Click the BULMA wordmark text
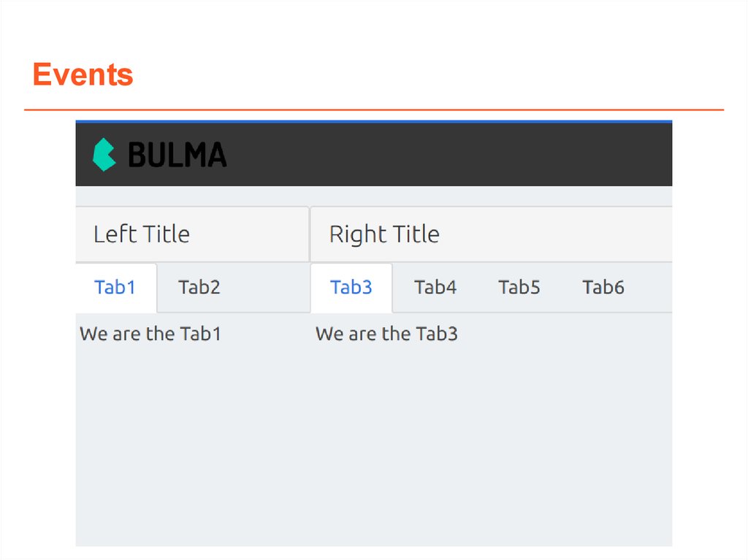The height and width of the screenshot is (560, 748). point(177,155)
